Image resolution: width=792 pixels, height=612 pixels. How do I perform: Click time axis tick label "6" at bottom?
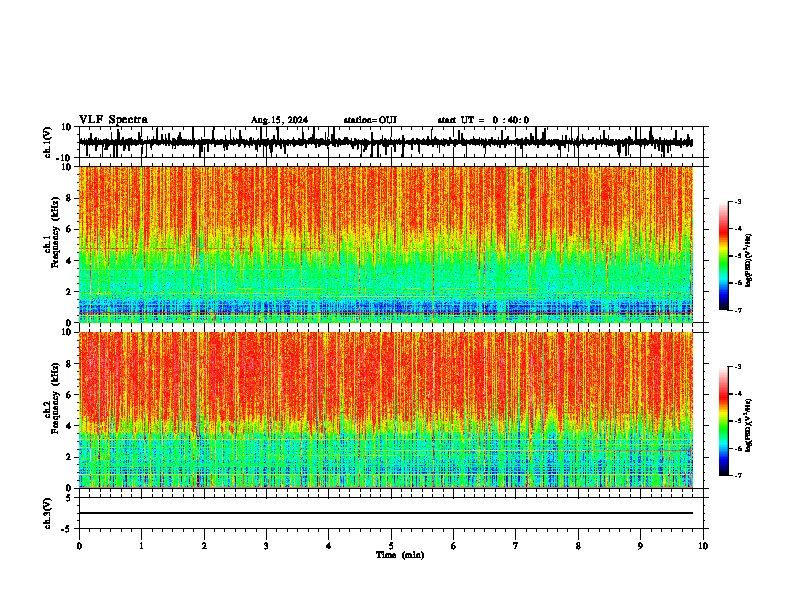tap(454, 546)
